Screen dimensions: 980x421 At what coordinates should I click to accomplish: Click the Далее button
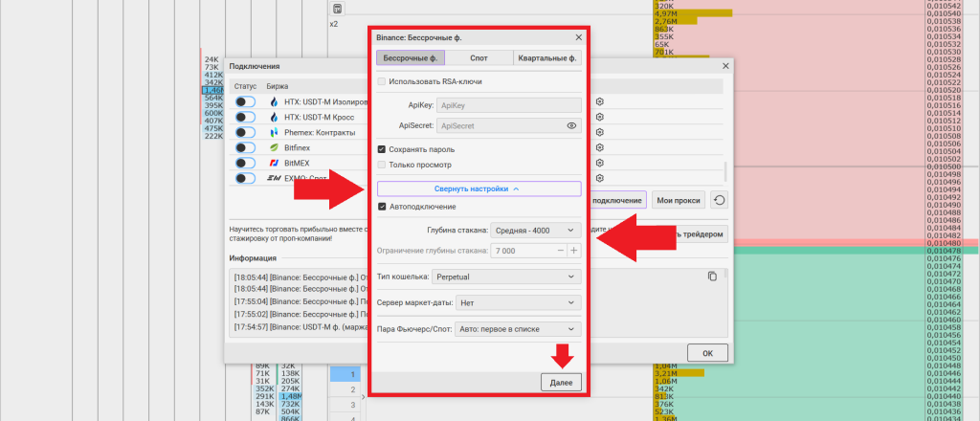[561, 383]
